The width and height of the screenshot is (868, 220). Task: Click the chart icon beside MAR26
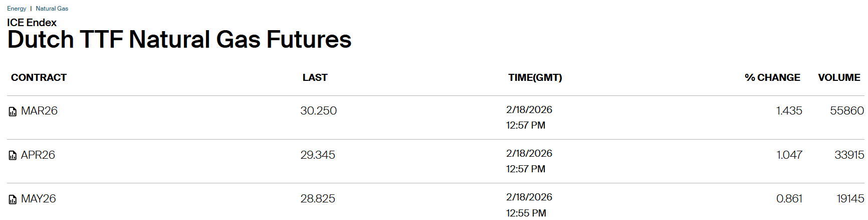click(13, 112)
